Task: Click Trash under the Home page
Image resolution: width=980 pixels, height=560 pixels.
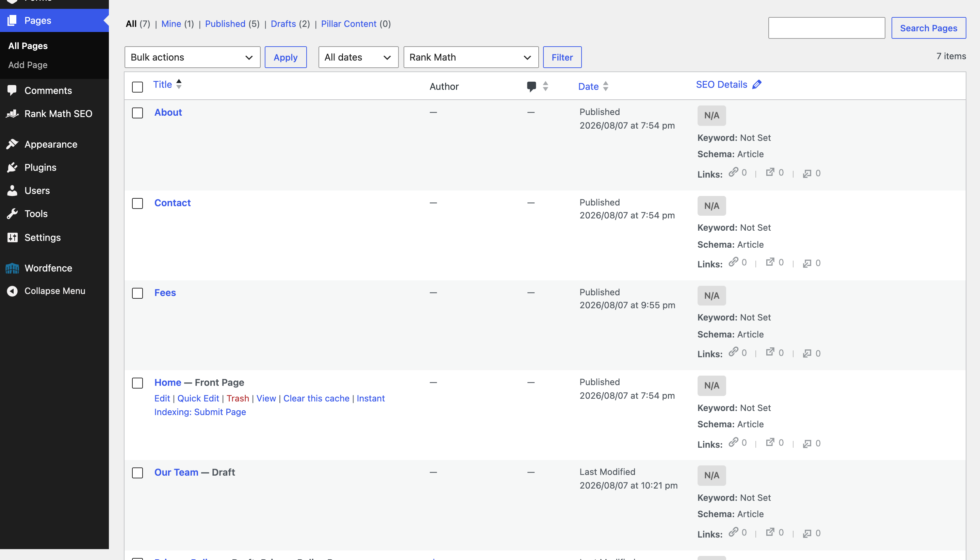Action: click(238, 398)
